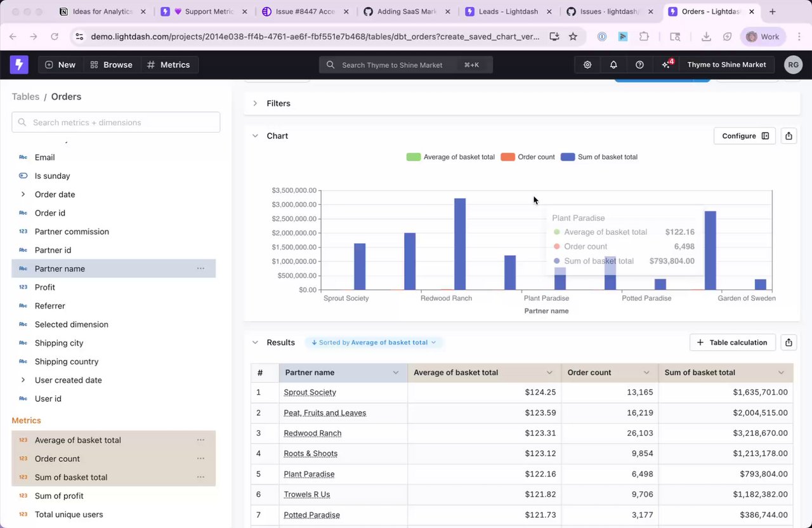The width and height of the screenshot is (812, 528).
Task: Switch to the Support Metric browser tab
Action: [x=204, y=11]
